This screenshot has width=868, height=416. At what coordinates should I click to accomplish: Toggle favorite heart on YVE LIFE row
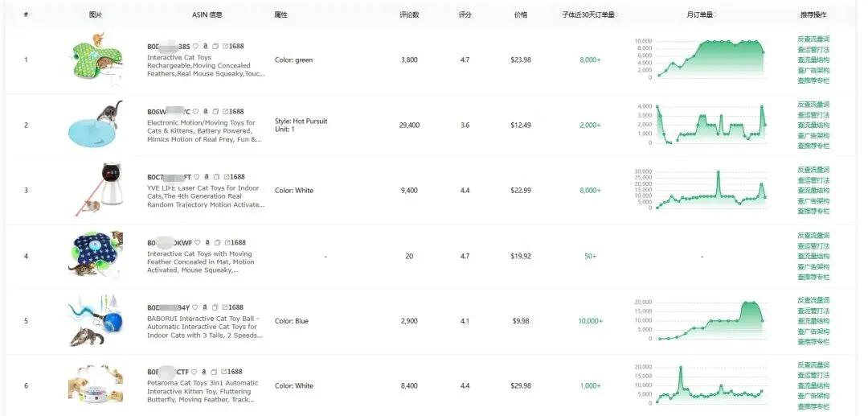tap(195, 177)
